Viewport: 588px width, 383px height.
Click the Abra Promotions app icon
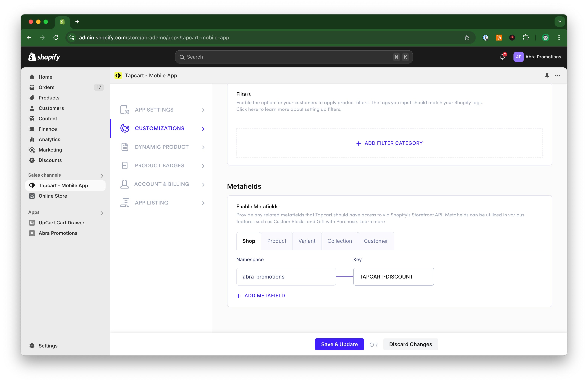pos(32,233)
